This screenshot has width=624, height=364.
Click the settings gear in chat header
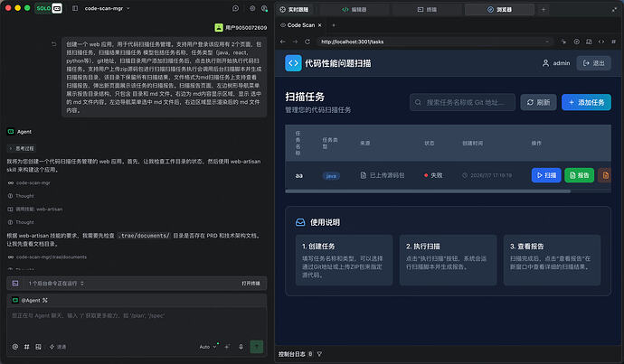tap(252, 8)
